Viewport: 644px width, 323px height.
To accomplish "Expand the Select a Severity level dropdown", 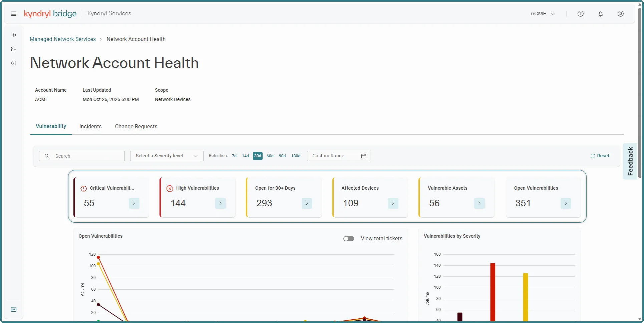I will tap(167, 156).
